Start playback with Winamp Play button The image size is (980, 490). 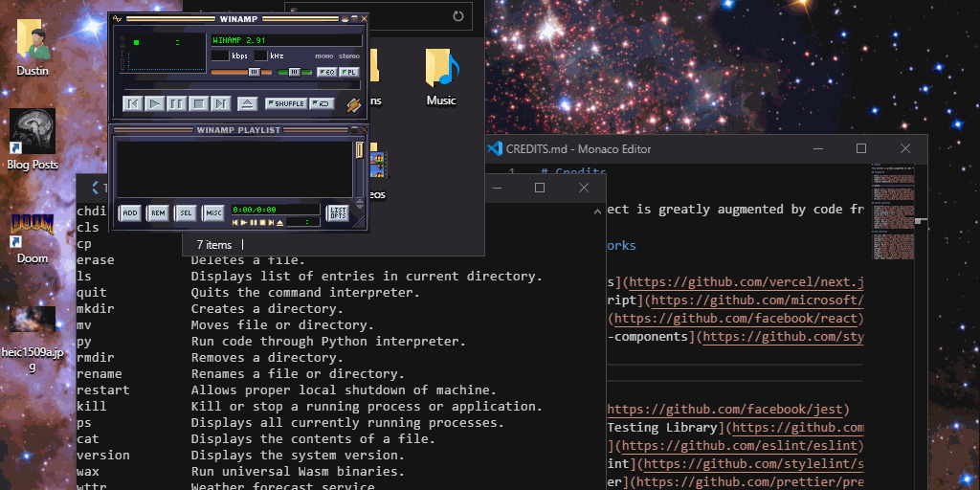154,103
